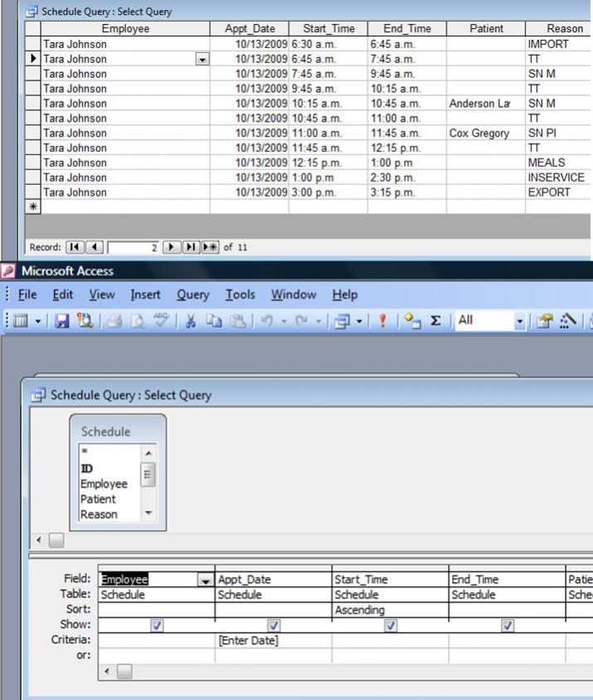Click the new record asterisk row selector
This screenshot has height=700, width=593.
pyautogui.click(x=33, y=207)
